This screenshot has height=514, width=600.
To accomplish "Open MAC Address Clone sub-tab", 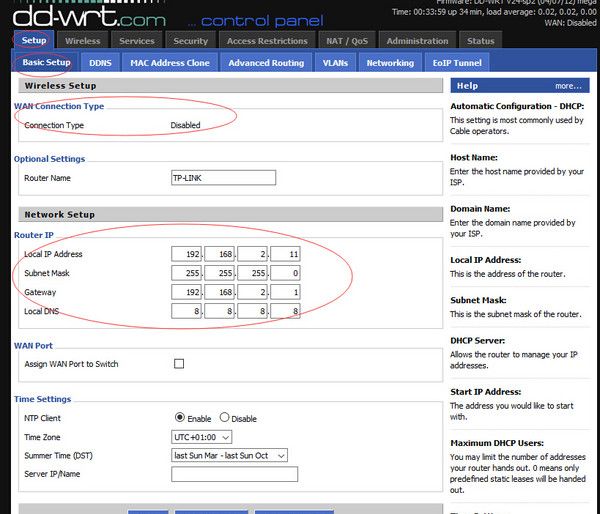I will (x=170, y=63).
